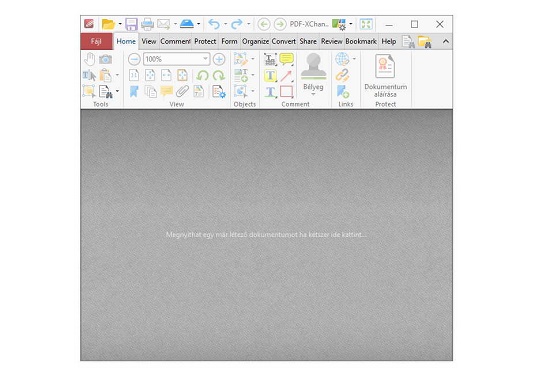Select the Snapshot camera tool
The image size is (550, 375).
(x=106, y=59)
